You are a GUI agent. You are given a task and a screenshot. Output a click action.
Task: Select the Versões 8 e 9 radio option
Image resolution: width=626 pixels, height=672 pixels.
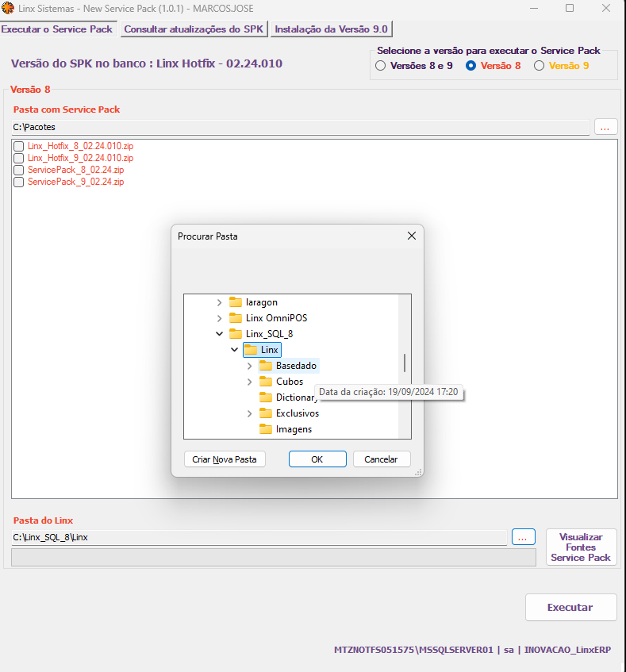[381, 66]
